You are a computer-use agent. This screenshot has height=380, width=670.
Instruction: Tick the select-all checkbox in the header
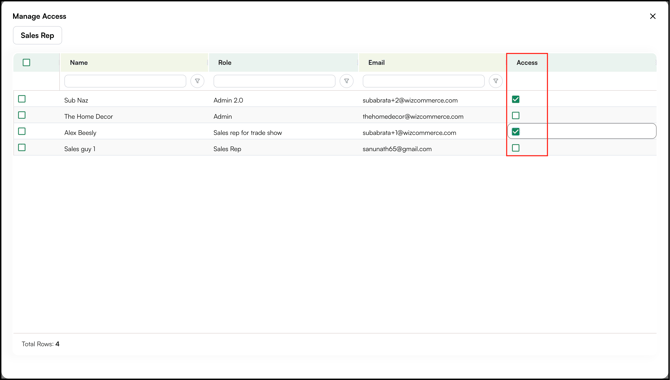tap(26, 62)
